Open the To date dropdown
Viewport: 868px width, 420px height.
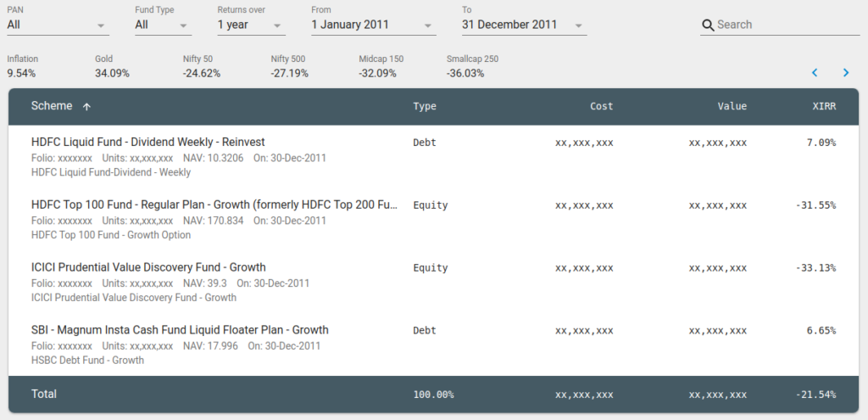pos(524,25)
